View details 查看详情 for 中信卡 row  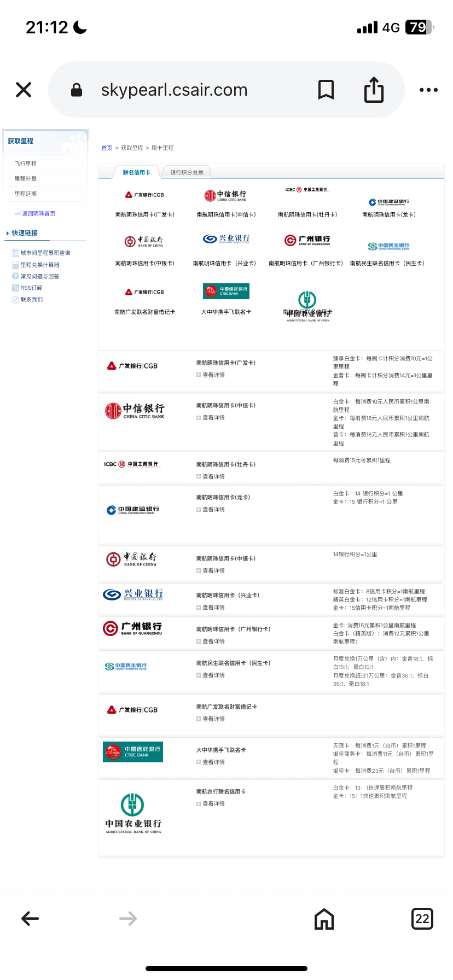[211, 417]
